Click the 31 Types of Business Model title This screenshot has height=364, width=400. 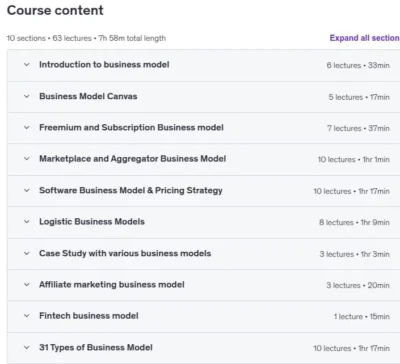coord(96,347)
